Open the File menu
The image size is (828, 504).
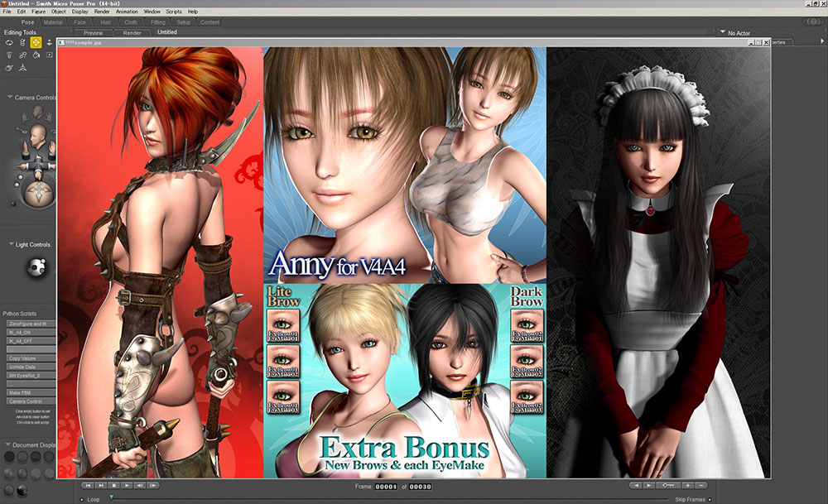[x=7, y=11]
